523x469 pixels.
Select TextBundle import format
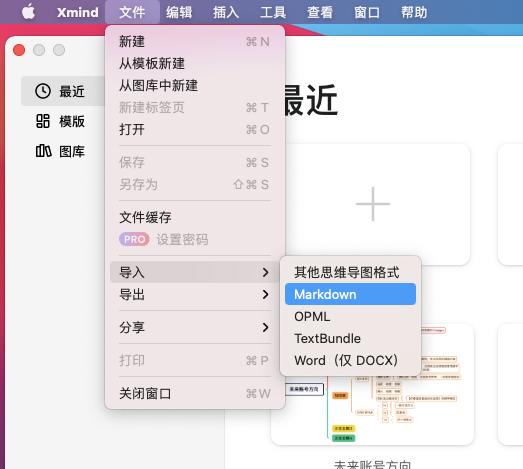351,338
